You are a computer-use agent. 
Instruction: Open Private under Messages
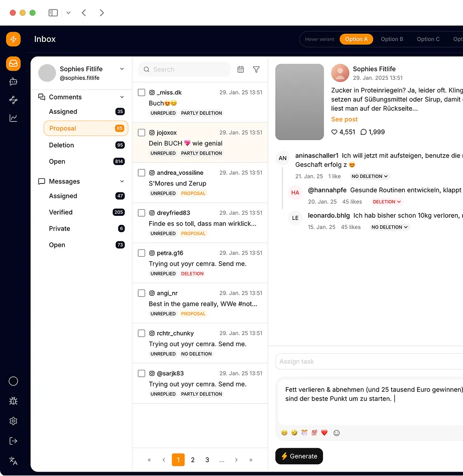pyautogui.click(x=86, y=228)
